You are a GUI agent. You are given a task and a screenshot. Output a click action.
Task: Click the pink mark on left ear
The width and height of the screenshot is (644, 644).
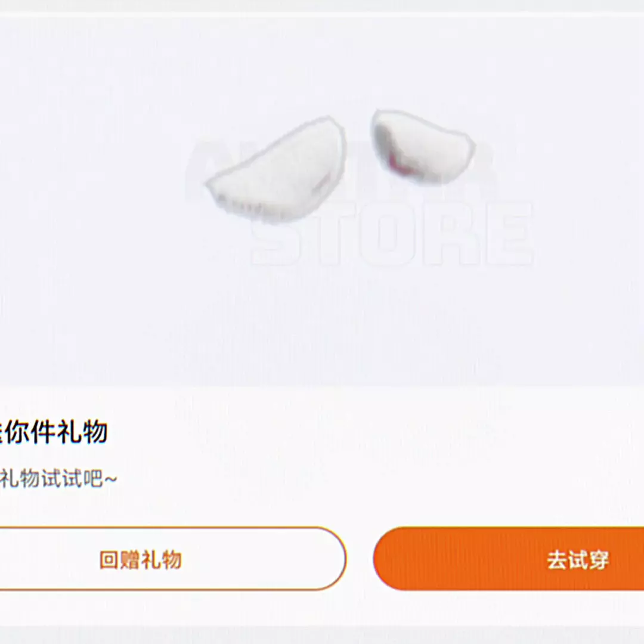[x=323, y=183]
